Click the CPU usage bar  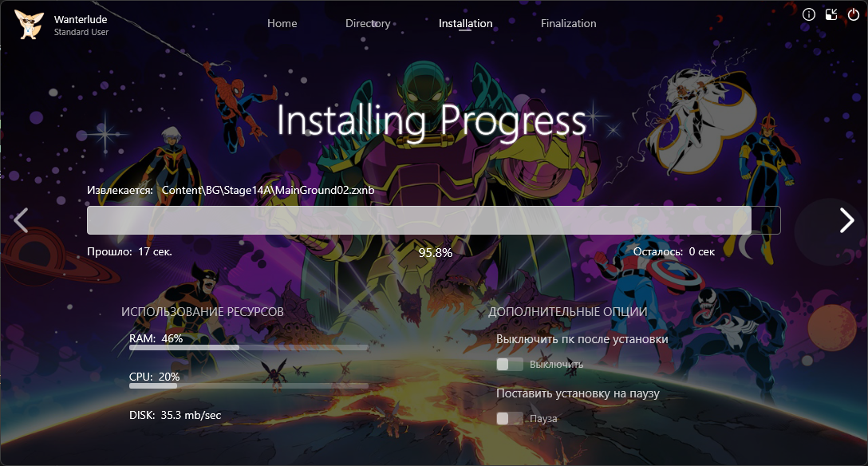(248, 385)
